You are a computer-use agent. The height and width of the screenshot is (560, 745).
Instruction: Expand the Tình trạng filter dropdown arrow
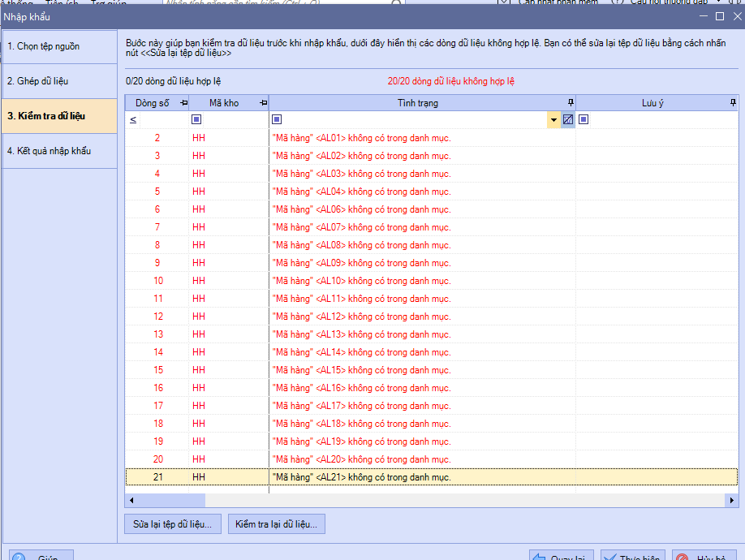(x=553, y=120)
